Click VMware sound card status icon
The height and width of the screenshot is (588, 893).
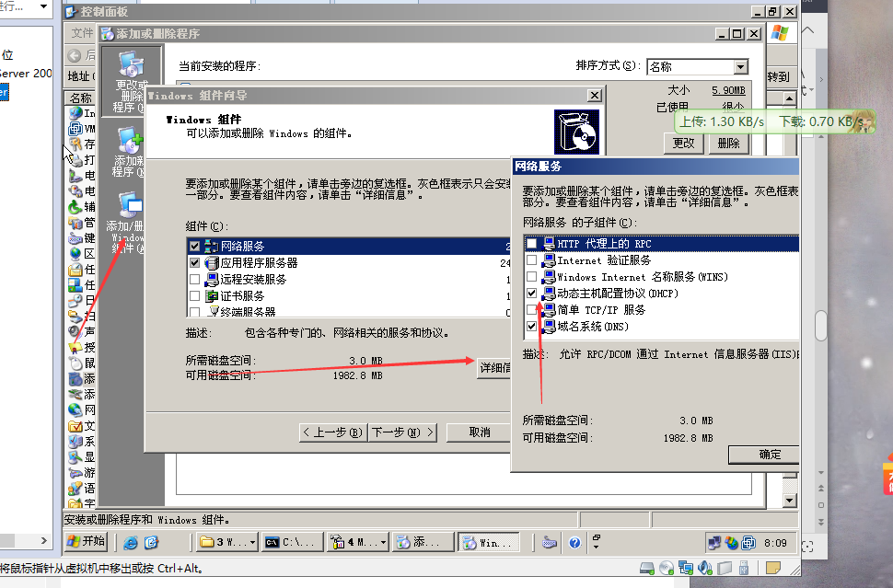coord(705,568)
